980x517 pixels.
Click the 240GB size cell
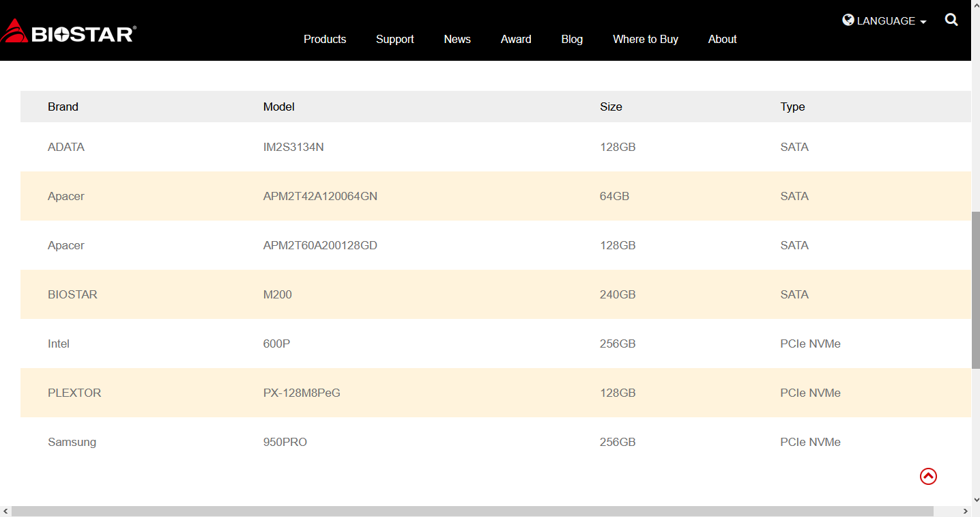(618, 294)
